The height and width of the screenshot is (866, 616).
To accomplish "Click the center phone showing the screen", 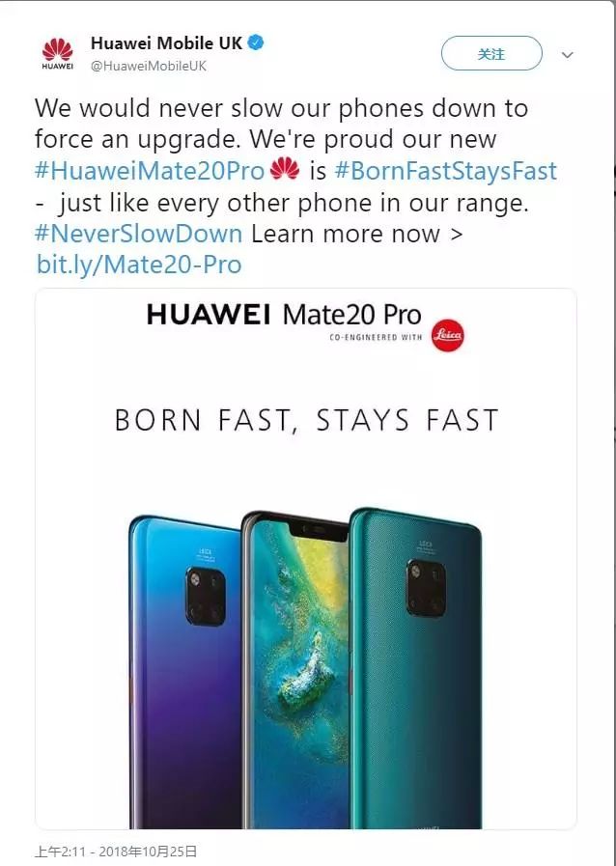I will coord(295,669).
